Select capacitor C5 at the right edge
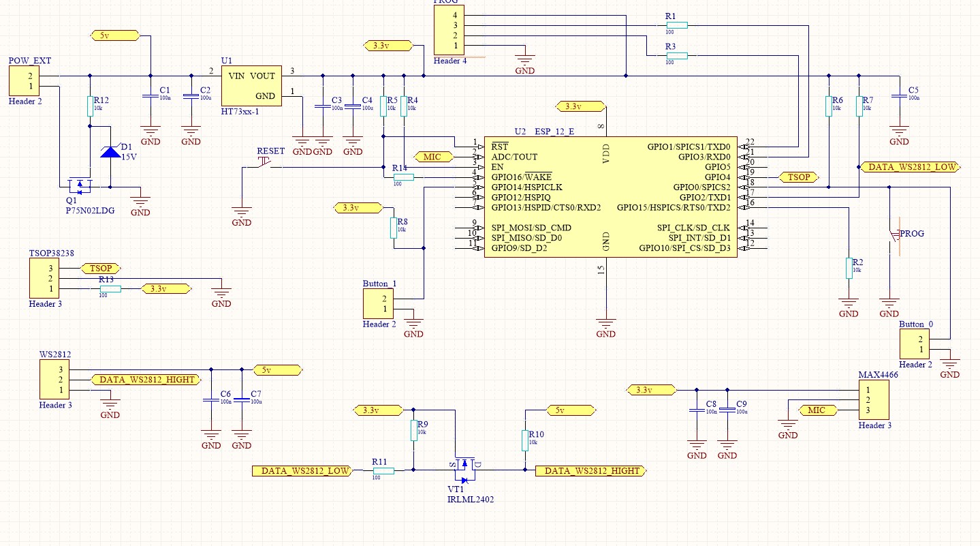The width and height of the screenshot is (980, 546). pyautogui.click(x=899, y=96)
